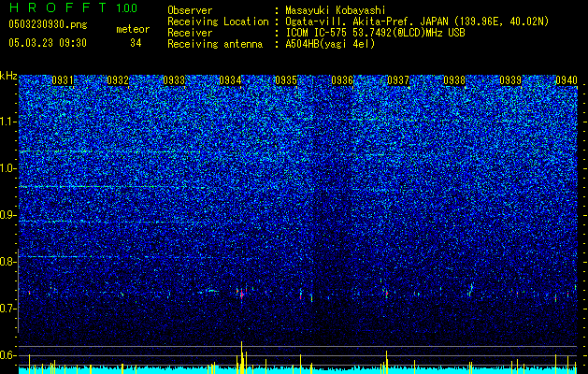Click the 0931 time marker
This screenshot has width=588, height=374.
coord(63,80)
